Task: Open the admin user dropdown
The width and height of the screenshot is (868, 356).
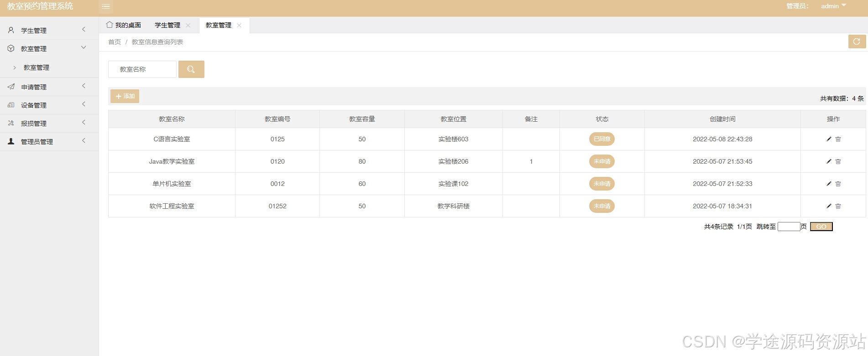Action: click(x=833, y=6)
